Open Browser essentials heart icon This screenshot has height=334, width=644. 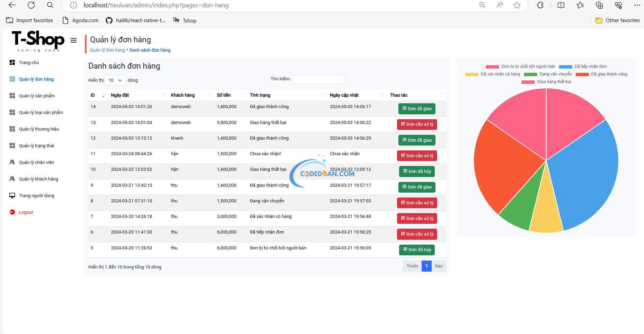[618, 5]
